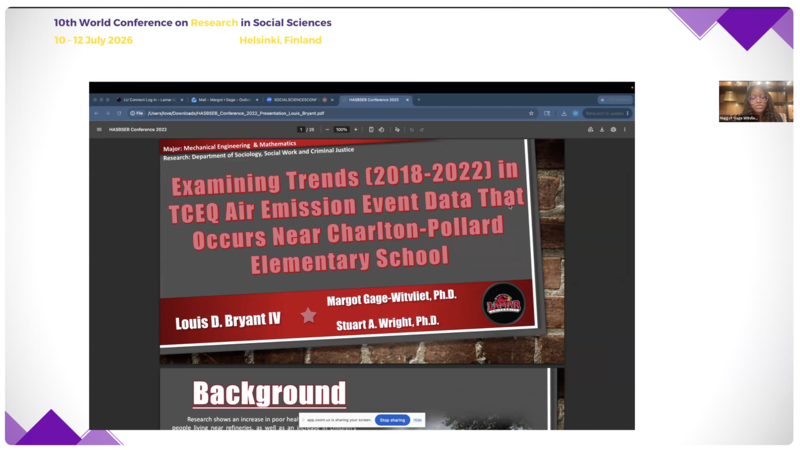Open the PDF viewer sidebar menu icon
The width and height of the screenshot is (800, 450).
(99, 130)
